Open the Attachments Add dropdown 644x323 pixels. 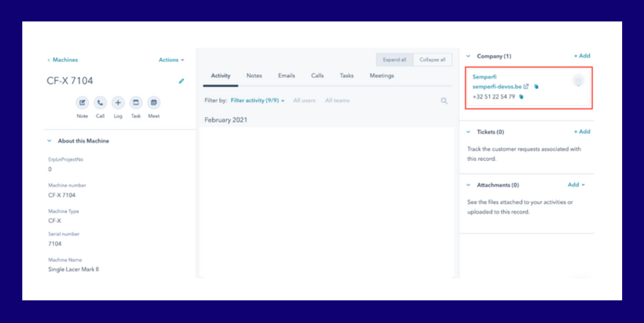pyautogui.click(x=576, y=185)
